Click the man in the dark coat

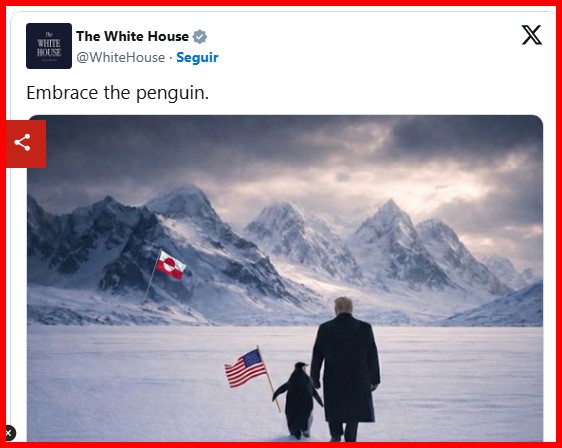[x=345, y=369]
